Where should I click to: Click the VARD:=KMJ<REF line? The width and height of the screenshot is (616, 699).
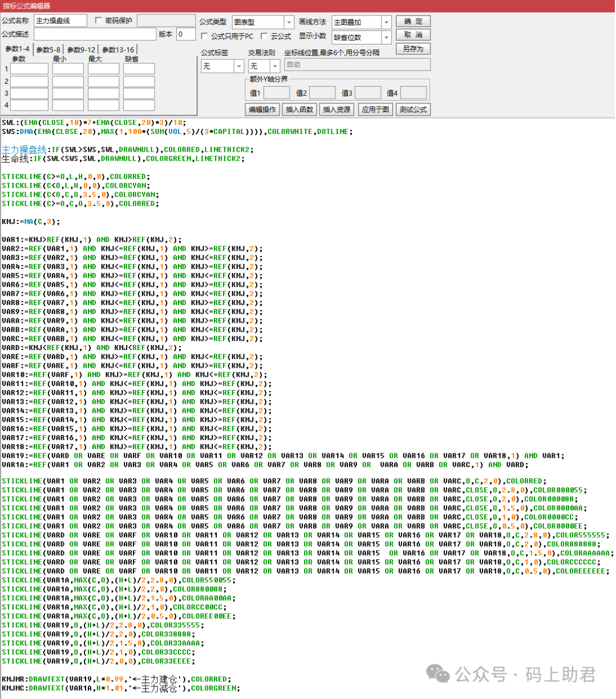[92, 348]
